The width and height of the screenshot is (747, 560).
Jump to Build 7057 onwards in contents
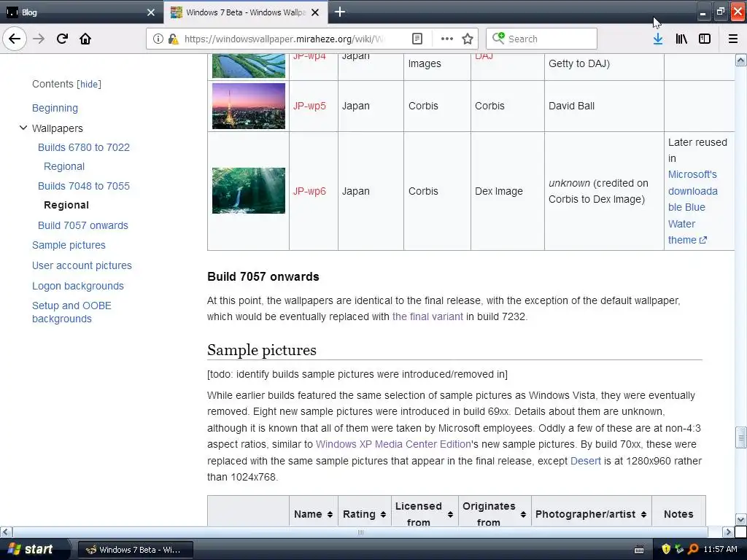[83, 225]
